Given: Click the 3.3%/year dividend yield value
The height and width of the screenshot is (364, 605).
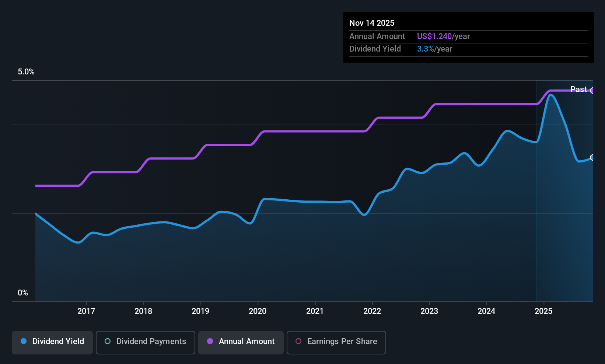Looking at the screenshot, I should (x=434, y=49).
